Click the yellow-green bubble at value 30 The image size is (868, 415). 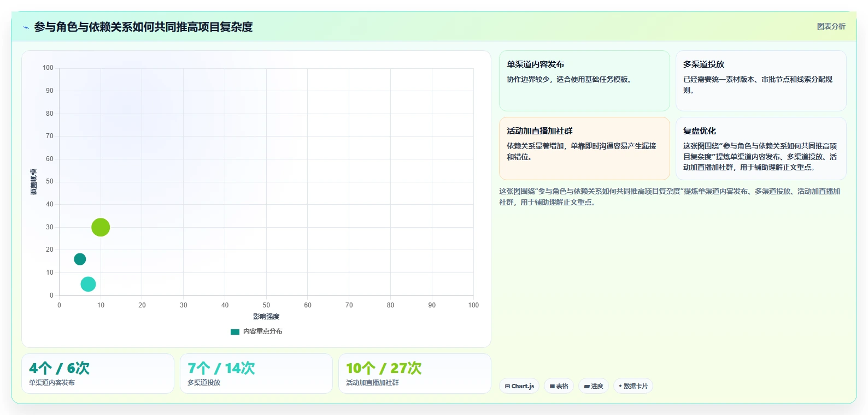(x=101, y=227)
